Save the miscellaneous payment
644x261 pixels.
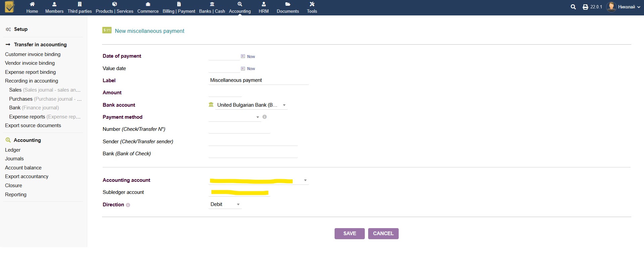point(349,233)
